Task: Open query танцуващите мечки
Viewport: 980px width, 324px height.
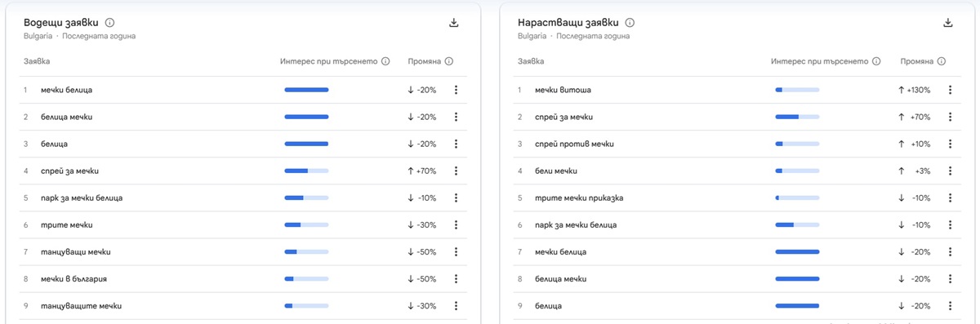Action: click(x=81, y=305)
